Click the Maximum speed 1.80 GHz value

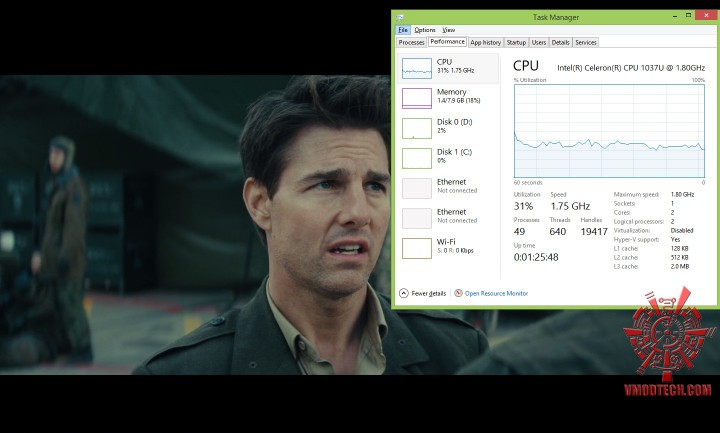tap(682, 194)
